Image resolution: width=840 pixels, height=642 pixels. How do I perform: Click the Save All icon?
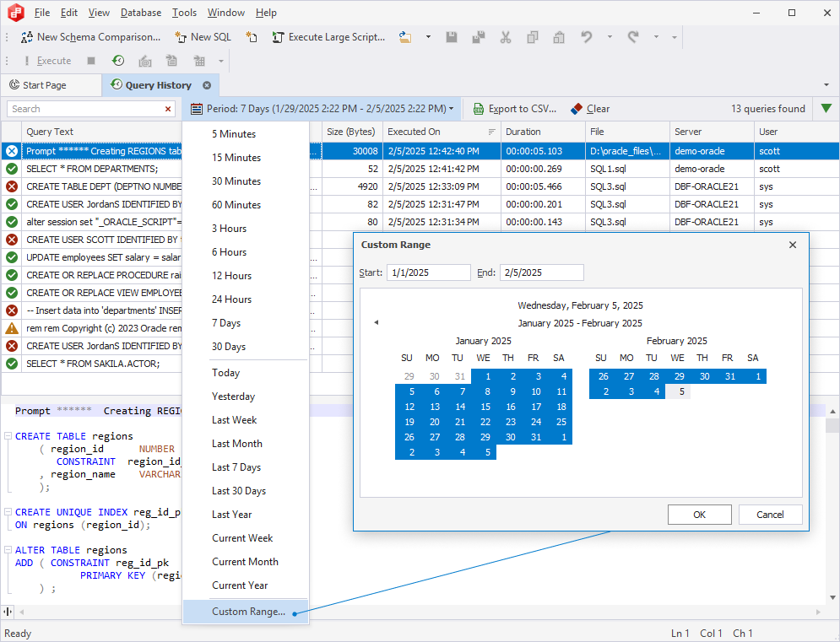point(479,37)
